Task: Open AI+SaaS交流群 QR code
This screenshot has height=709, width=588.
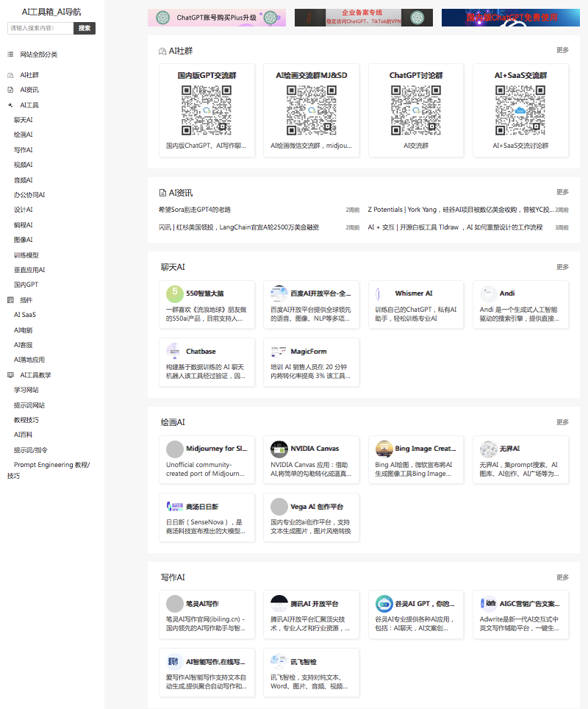Action: click(x=520, y=110)
